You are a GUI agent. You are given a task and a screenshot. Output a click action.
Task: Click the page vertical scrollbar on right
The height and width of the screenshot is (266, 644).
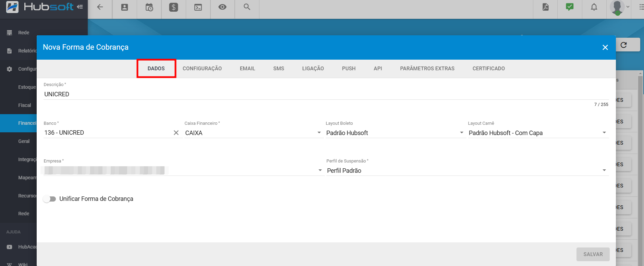(x=640, y=168)
